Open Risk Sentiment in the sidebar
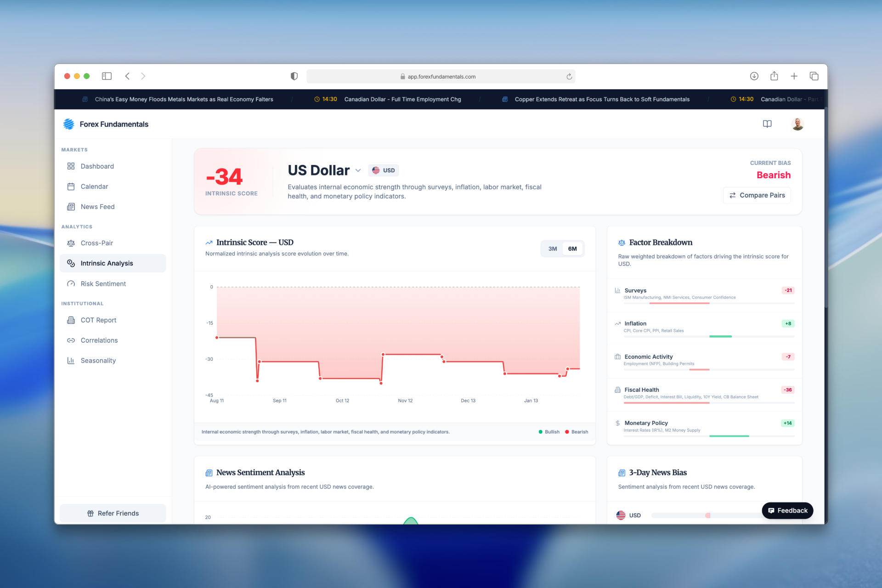The image size is (882, 588). [x=103, y=284]
